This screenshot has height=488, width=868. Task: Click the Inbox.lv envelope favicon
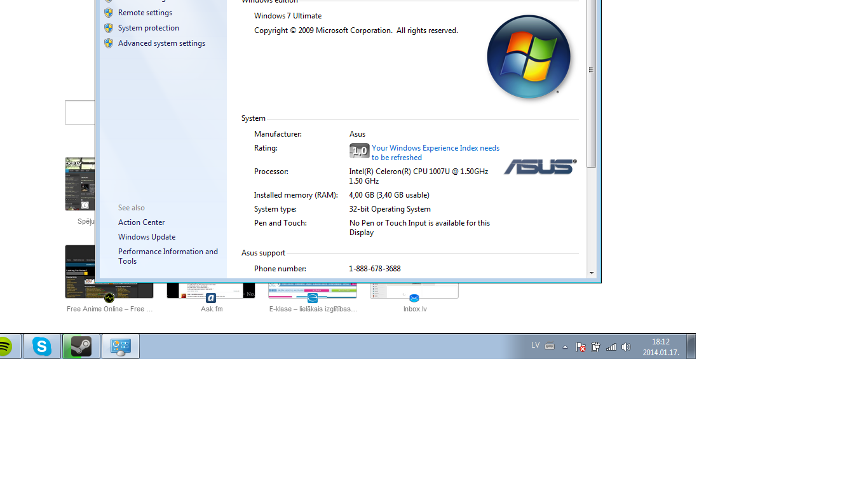tap(414, 298)
